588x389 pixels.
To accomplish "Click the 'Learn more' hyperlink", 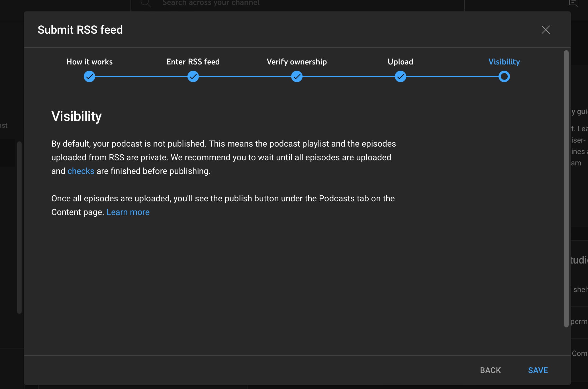I will [128, 212].
